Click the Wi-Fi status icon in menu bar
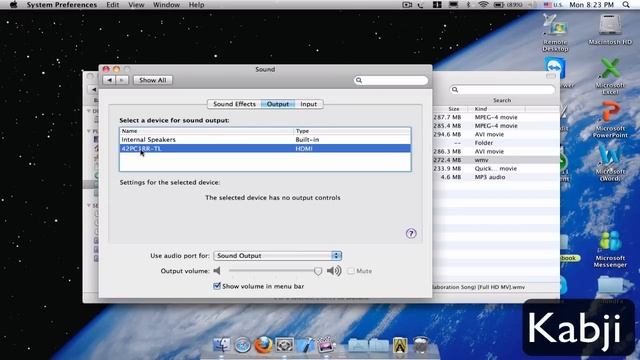The image size is (640, 360). tap(483, 5)
